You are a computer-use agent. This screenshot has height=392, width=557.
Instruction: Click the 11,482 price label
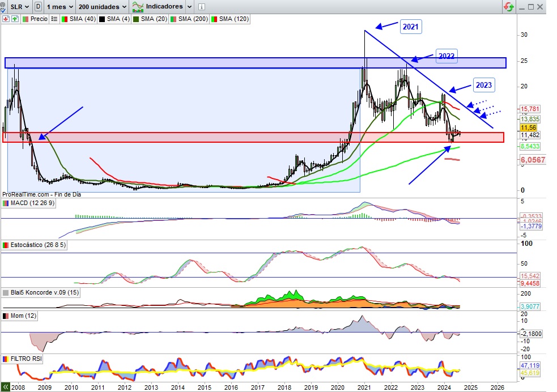point(530,135)
